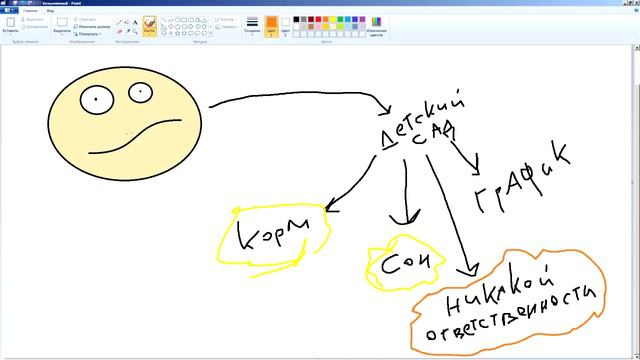Image resolution: width=640 pixels, height=360 pixels.
Task: Choose the Polygon shape
Action: 198,20
